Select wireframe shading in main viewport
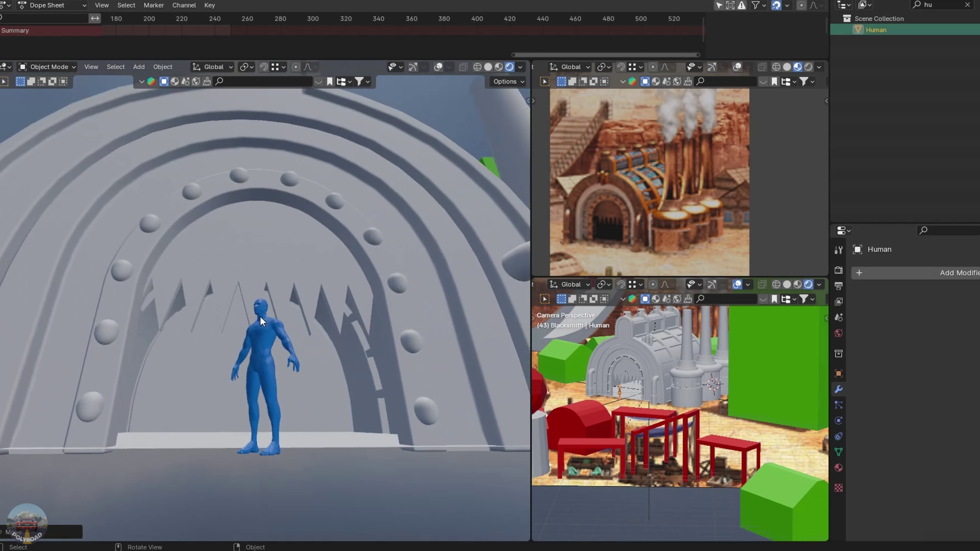 point(477,67)
